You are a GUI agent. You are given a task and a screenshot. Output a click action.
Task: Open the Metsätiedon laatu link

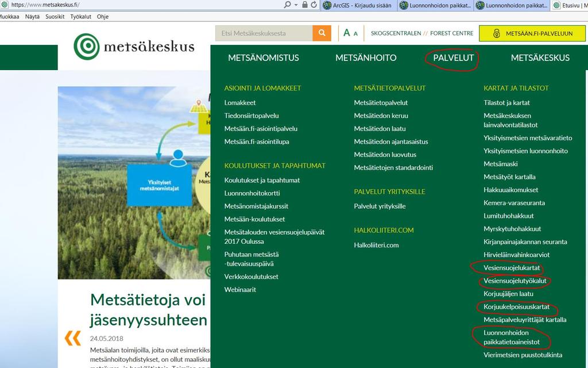[x=380, y=128]
